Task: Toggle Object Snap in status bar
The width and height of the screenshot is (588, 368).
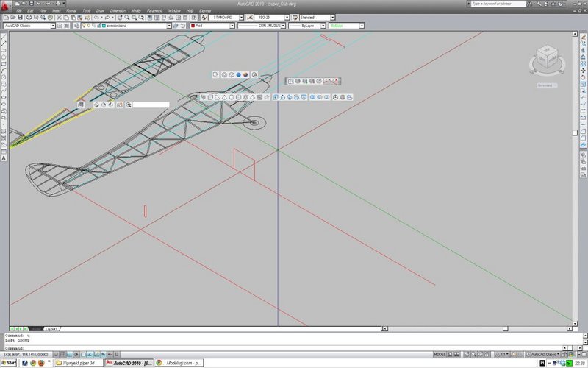Action: click(83, 354)
